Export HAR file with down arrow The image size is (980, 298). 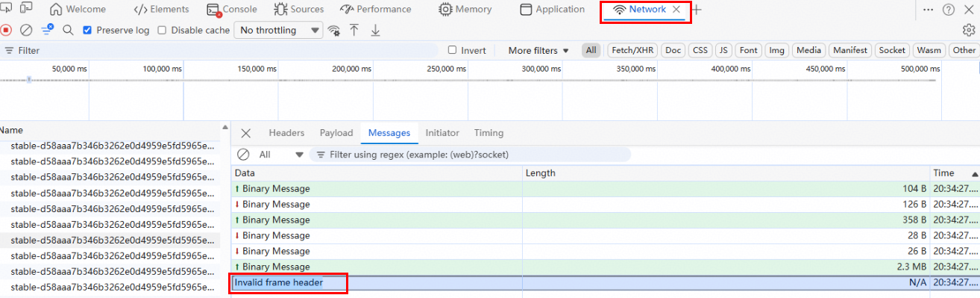(375, 30)
